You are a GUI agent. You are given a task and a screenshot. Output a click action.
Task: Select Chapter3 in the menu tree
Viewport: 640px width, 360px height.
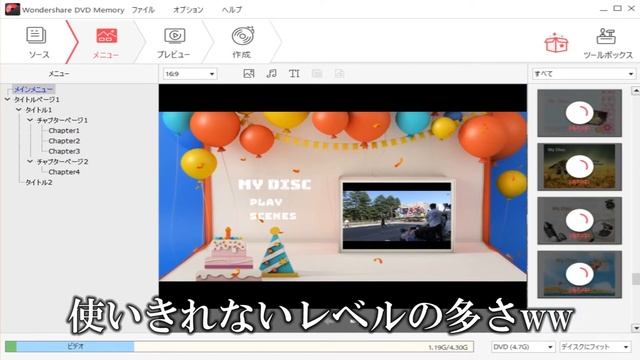(x=64, y=151)
